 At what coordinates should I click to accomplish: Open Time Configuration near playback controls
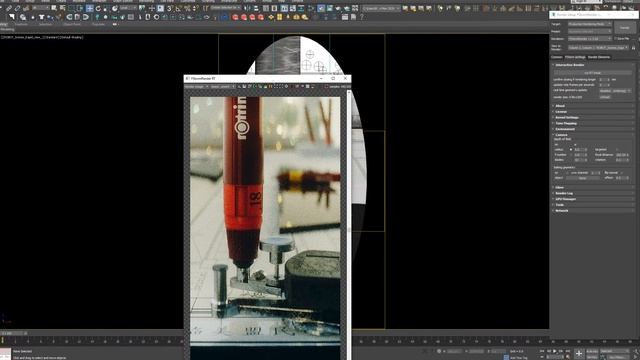click(x=567, y=357)
